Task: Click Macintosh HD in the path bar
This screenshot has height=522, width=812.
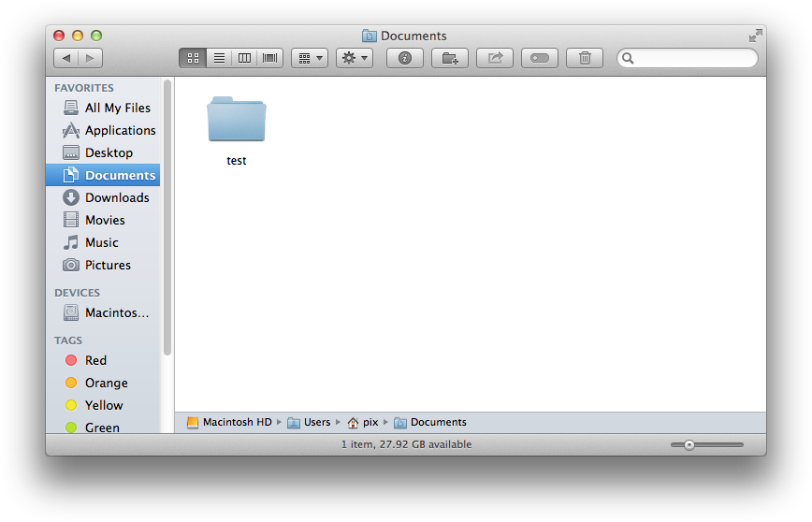Action: coord(236,422)
